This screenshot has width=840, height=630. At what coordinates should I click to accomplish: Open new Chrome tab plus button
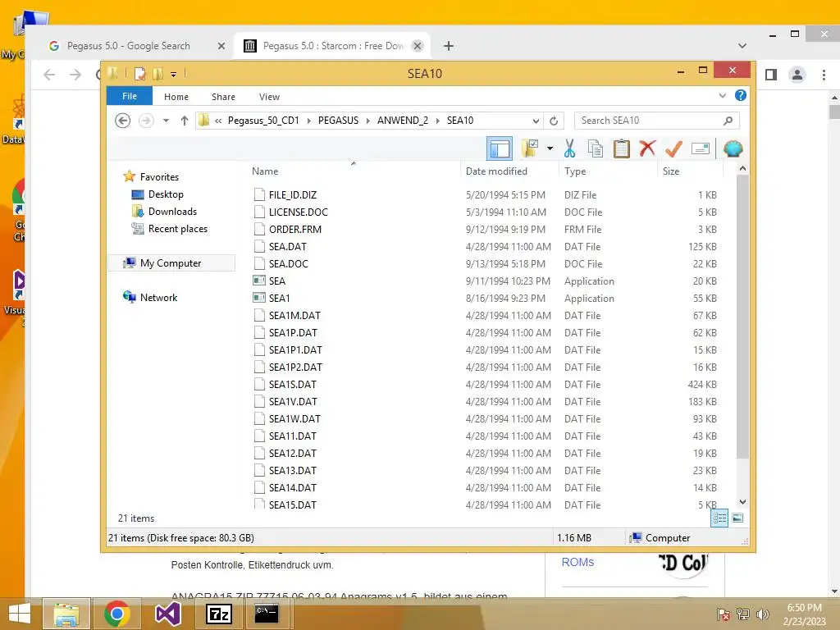[449, 46]
